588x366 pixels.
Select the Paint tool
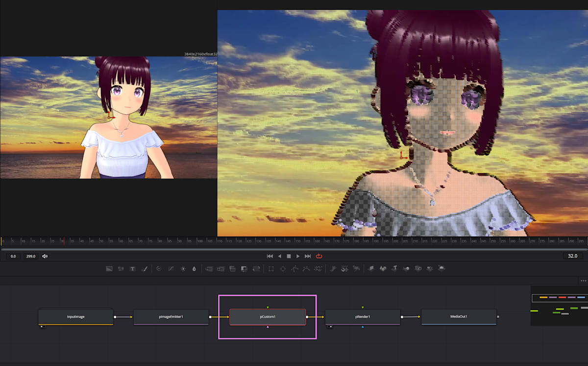(145, 268)
